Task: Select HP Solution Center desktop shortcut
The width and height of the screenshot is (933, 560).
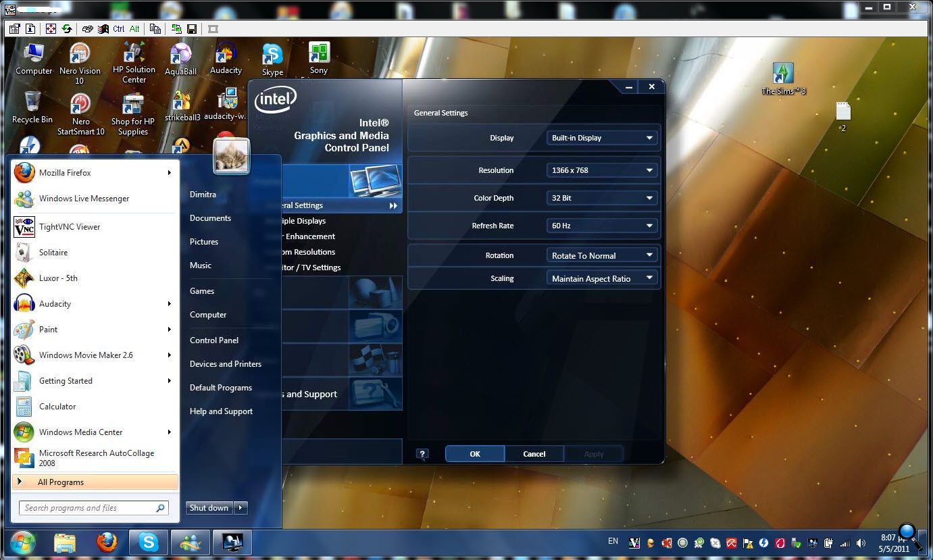Action: (134, 63)
